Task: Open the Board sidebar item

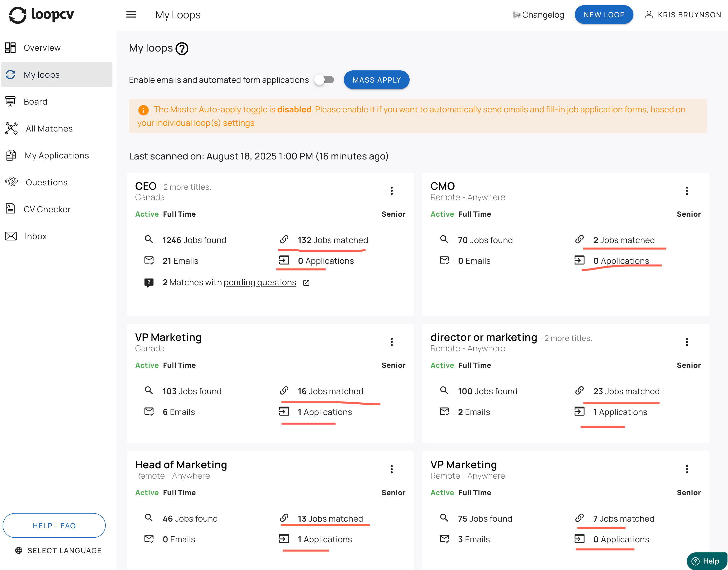Action: [x=35, y=101]
